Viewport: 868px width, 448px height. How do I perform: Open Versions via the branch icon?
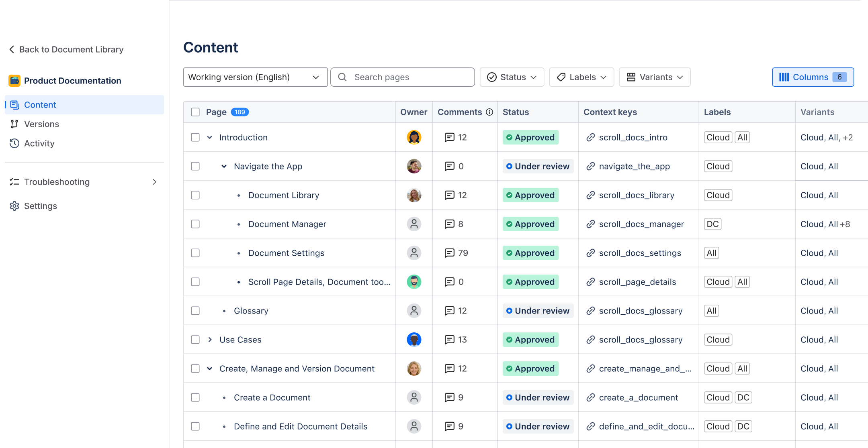pos(14,124)
